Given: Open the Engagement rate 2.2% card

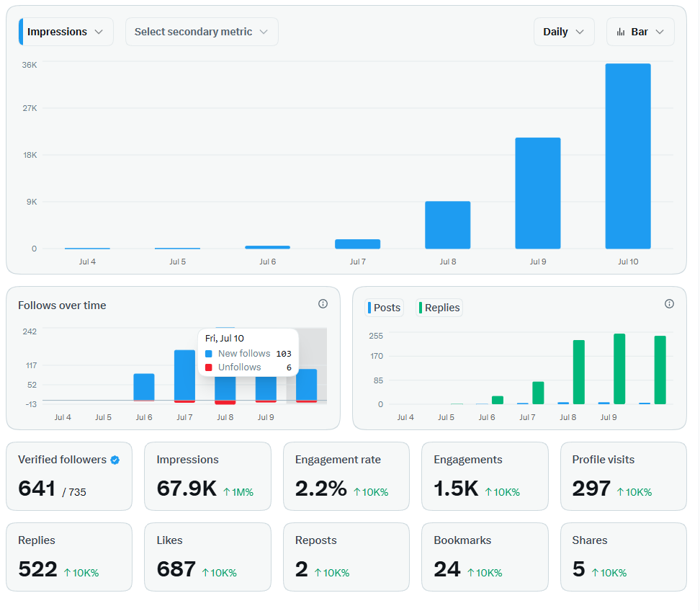Looking at the screenshot, I should point(346,476).
